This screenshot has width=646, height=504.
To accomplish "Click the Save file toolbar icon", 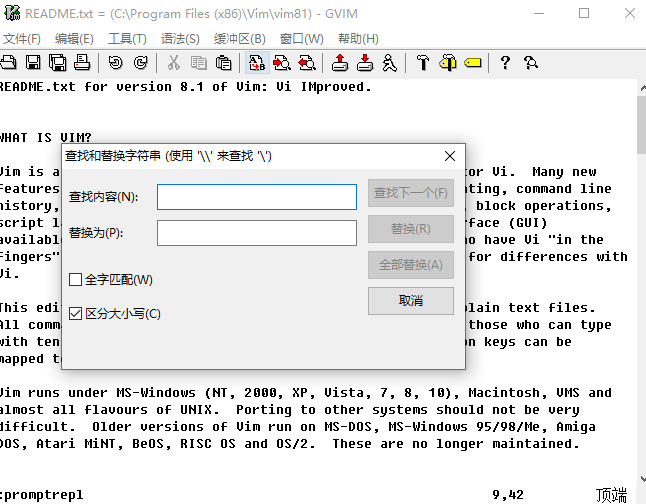I will (x=33, y=62).
